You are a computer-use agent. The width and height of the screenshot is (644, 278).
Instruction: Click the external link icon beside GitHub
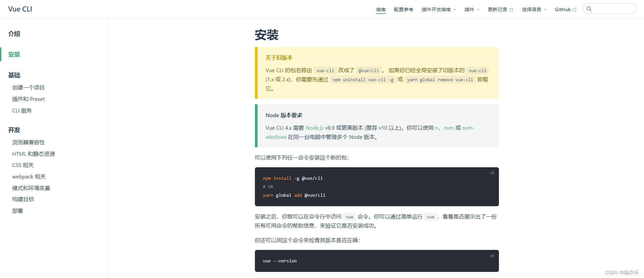(x=575, y=10)
